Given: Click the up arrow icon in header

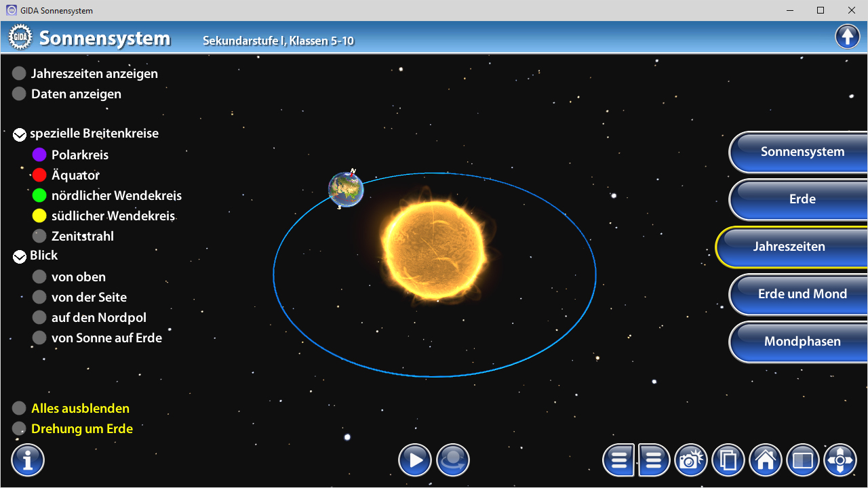Looking at the screenshot, I should tap(848, 37).
